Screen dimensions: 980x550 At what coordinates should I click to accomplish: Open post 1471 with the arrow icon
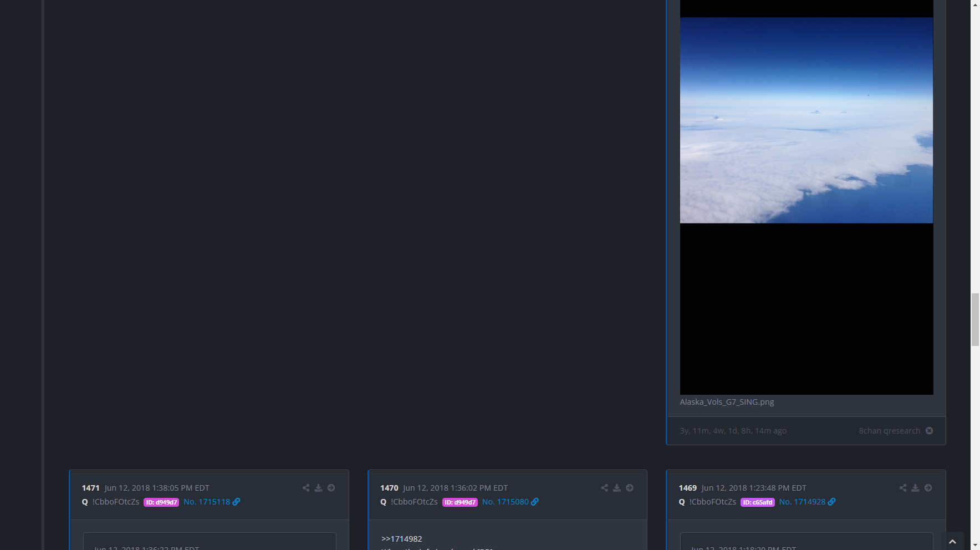[331, 488]
